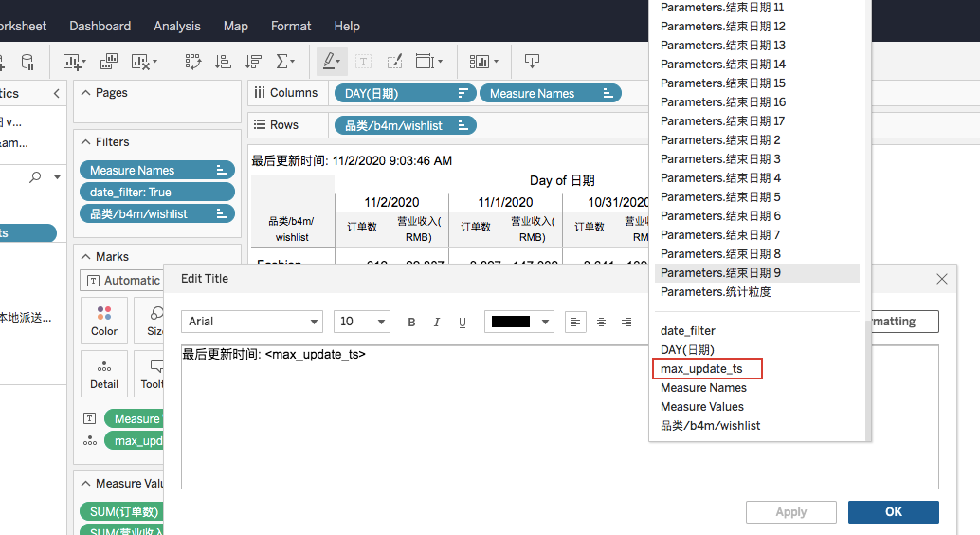Viewport: 980px width, 535px height.
Task: Sort descending via toolbar icon
Action: click(253, 62)
